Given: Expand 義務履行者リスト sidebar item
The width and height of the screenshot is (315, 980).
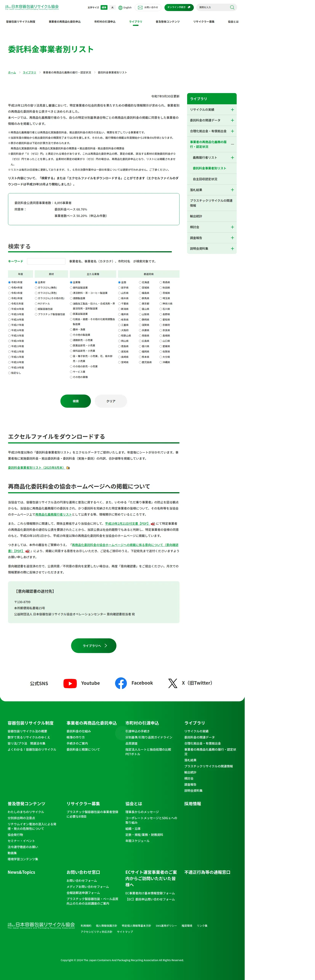Looking at the screenshot, I should [232, 158].
